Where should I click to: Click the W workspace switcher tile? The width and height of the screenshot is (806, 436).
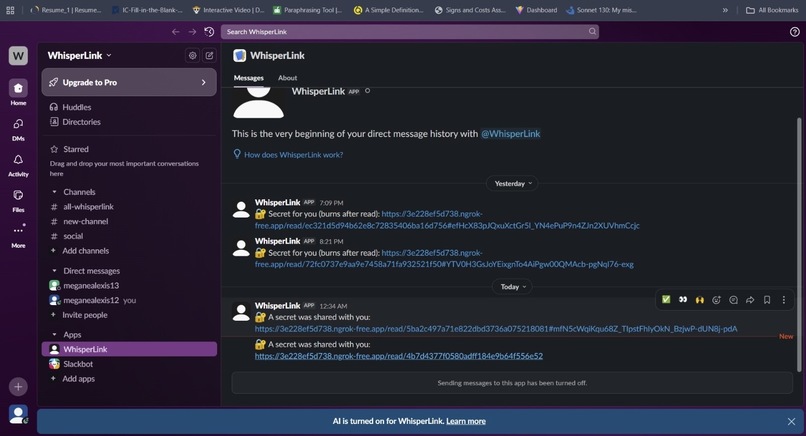pyautogui.click(x=18, y=56)
